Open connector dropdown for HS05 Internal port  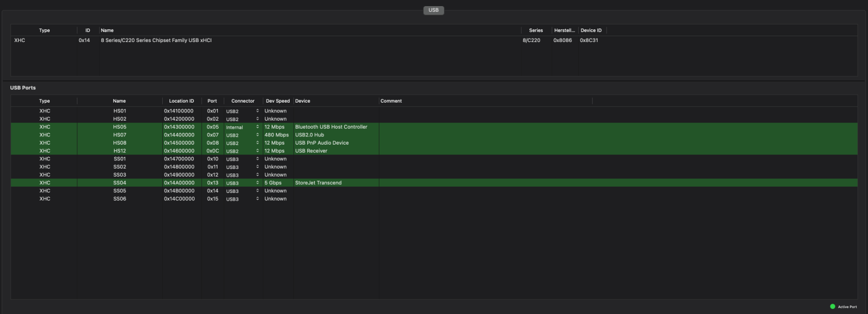click(257, 127)
